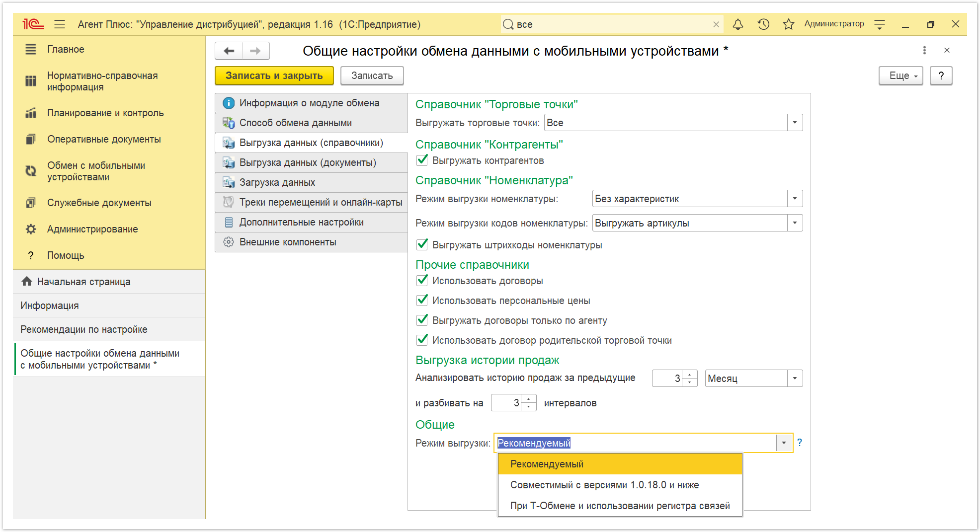Open history clock icon
The width and height of the screenshot is (980, 532).
point(763,24)
